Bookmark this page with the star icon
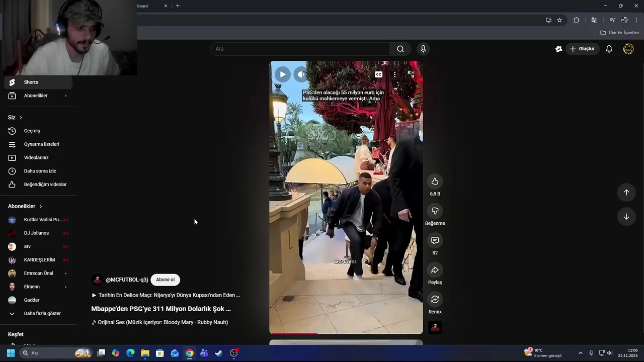This screenshot has width=644, height=362. point(559,20)
